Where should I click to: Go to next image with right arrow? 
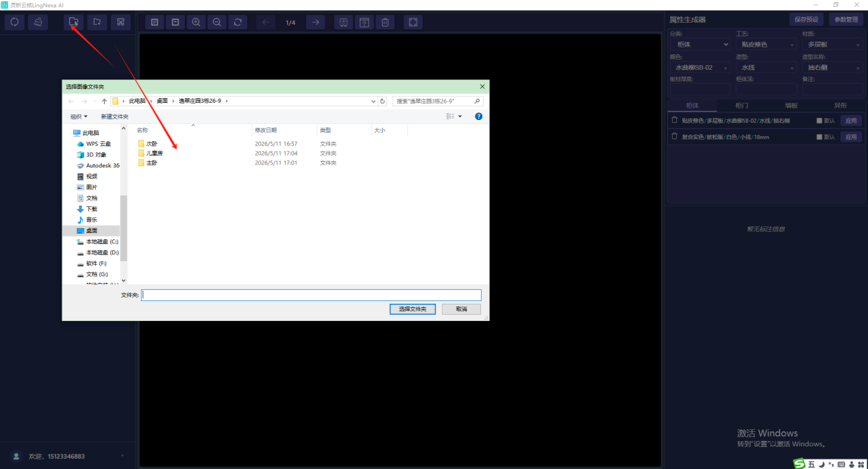click(315, 23)
